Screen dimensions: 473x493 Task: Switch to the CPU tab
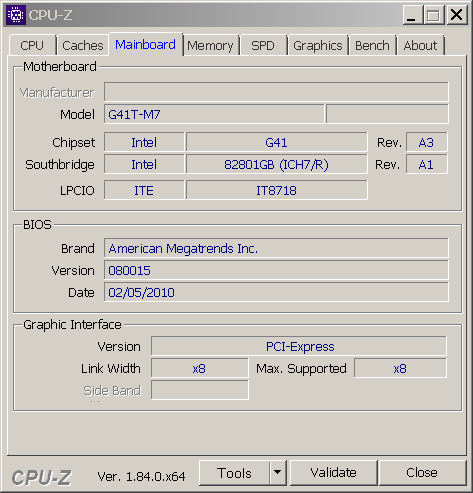pos(32,45)
